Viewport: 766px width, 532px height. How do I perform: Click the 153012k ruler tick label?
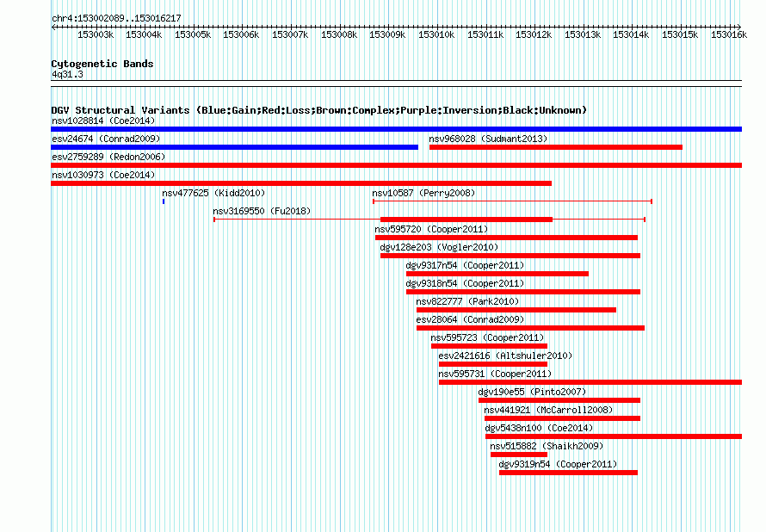(x=534, y=34)
